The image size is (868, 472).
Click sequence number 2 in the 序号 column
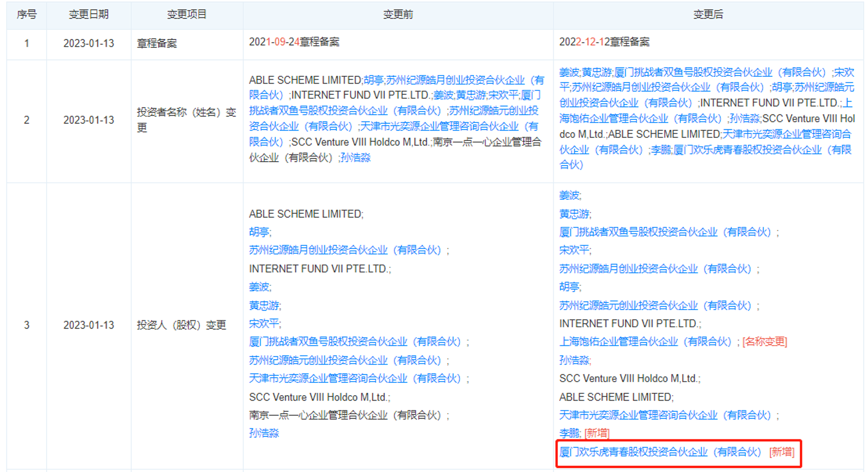[27, 120]
